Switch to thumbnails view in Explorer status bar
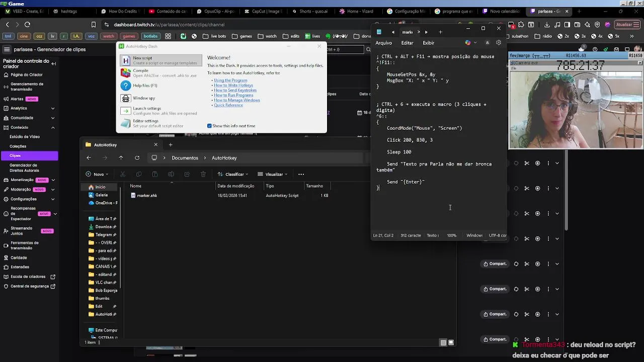 point(451,342)
